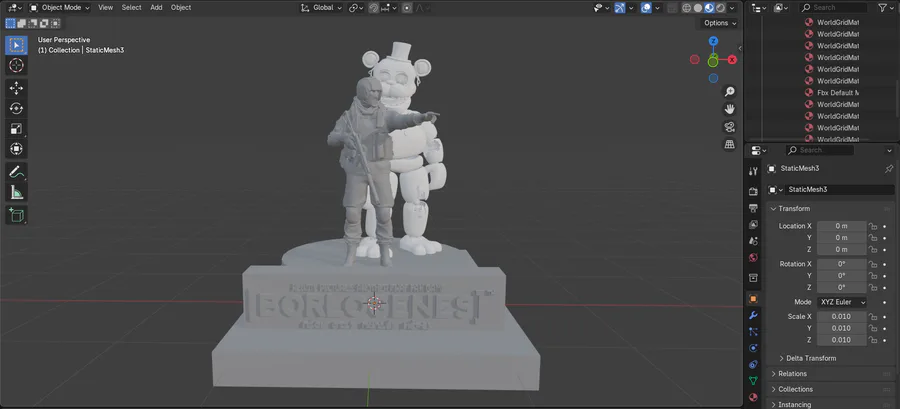Image resolution: width=900 pixels, height=409 pixels.
Task: Select the Transform tool
Action: pos(17,149)
